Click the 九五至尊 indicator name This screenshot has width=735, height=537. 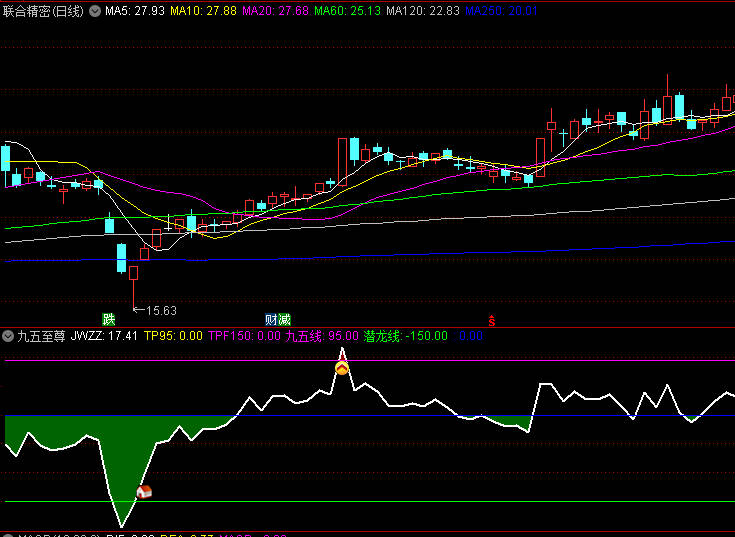pos(41,337)
